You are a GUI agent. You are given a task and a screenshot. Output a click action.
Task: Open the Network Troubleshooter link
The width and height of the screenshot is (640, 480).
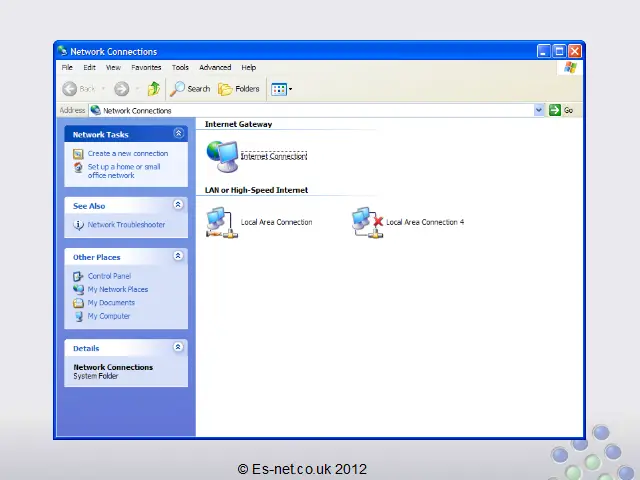point(126,224)
